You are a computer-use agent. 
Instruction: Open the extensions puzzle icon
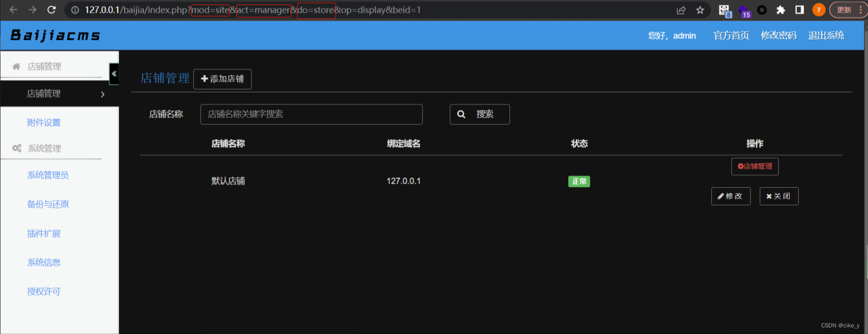coord(781,10)
